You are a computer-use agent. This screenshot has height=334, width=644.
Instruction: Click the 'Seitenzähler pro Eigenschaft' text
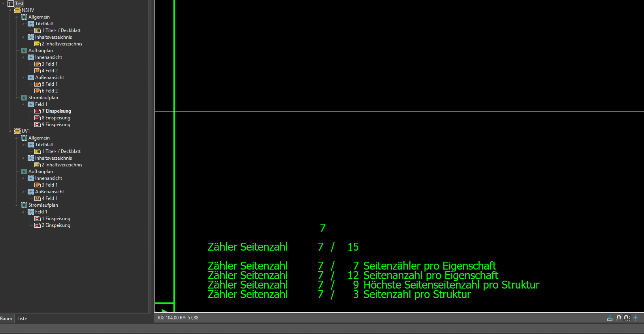point(430,266)
